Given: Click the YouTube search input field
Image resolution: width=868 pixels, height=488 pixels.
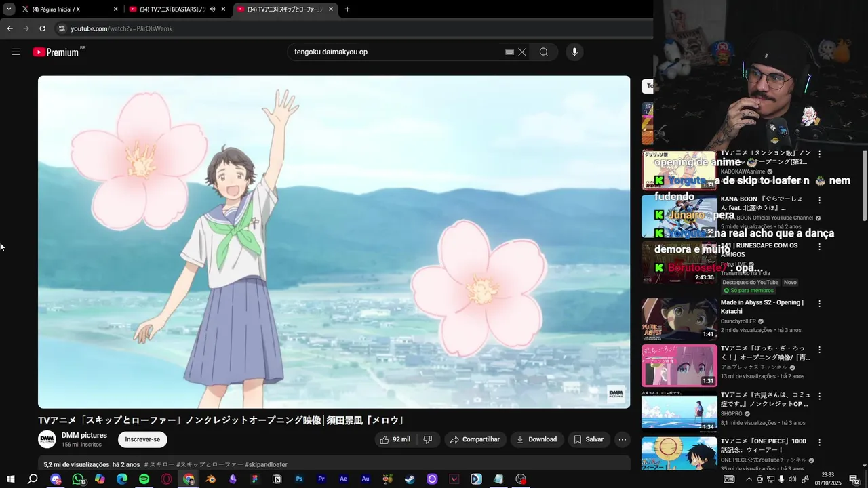Looking at the screenshot, I should 399,52.
